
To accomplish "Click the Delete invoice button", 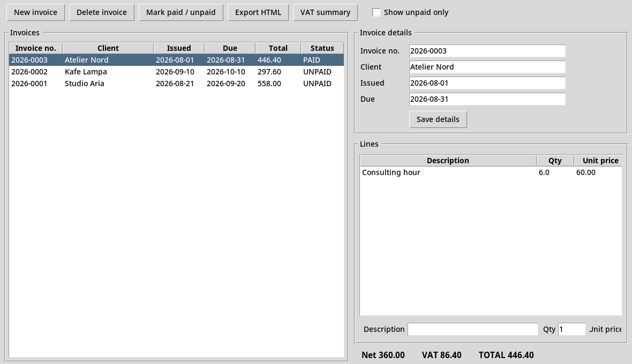I will coord(102,12).
